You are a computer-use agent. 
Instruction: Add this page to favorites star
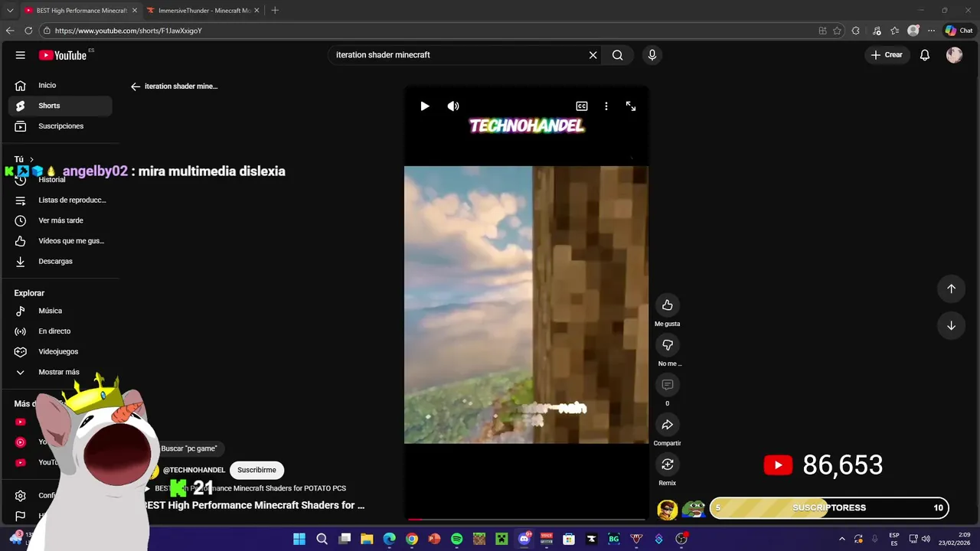tap(837, 31)
